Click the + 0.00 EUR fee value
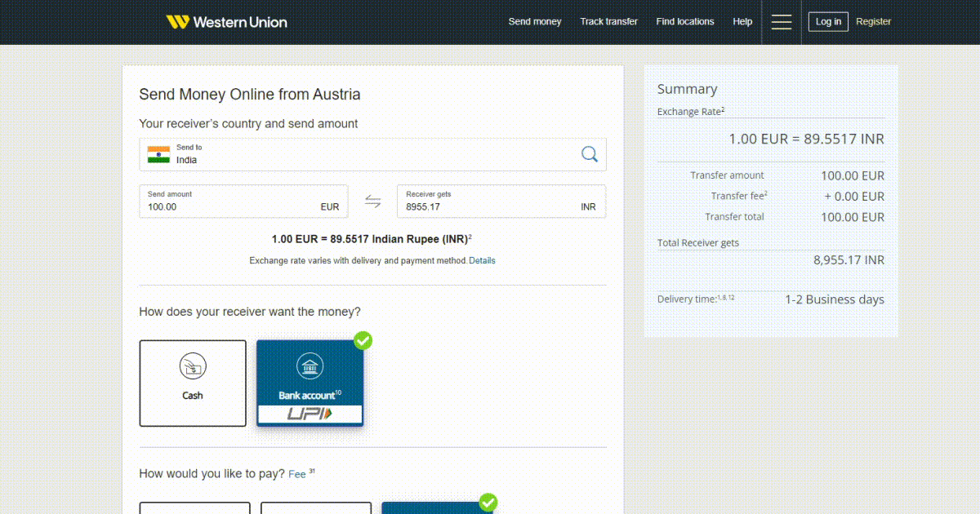The height and width of the screenshot is (514, 980). (854, 197)
